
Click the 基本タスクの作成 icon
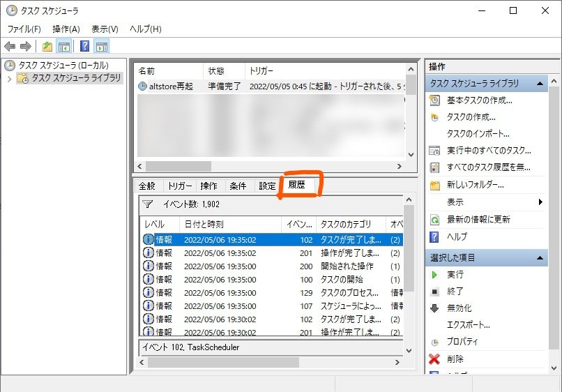435,100
